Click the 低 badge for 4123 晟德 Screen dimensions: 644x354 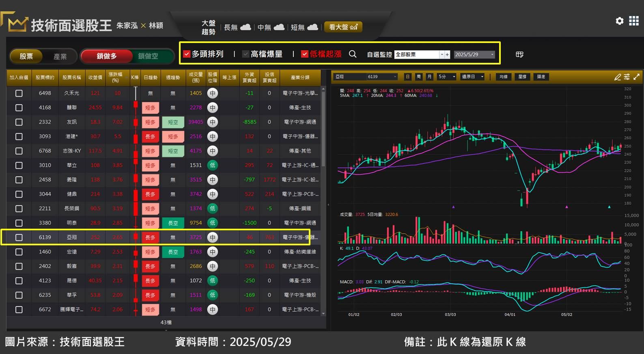pyautogui.click(x=212, y=281)
